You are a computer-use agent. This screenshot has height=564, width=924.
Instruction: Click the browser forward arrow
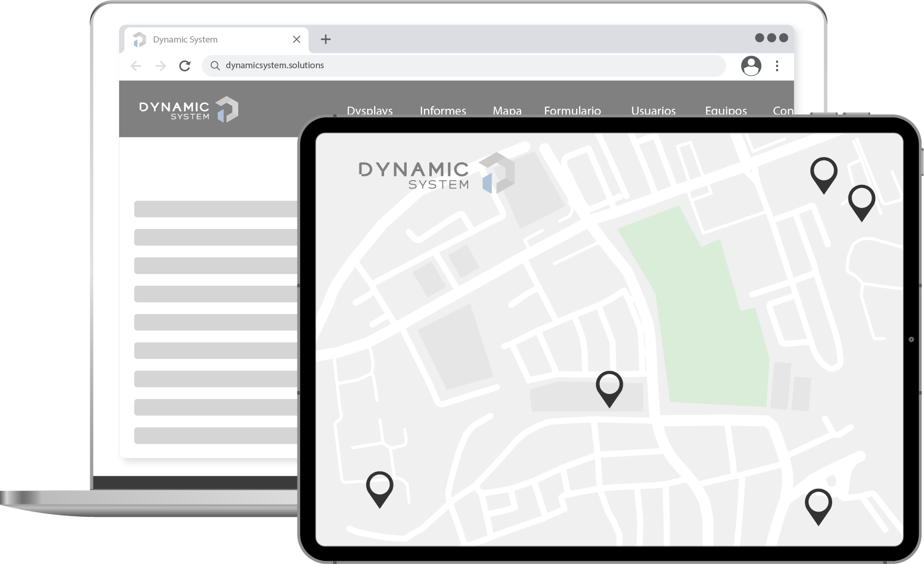[x=161, y=66]
